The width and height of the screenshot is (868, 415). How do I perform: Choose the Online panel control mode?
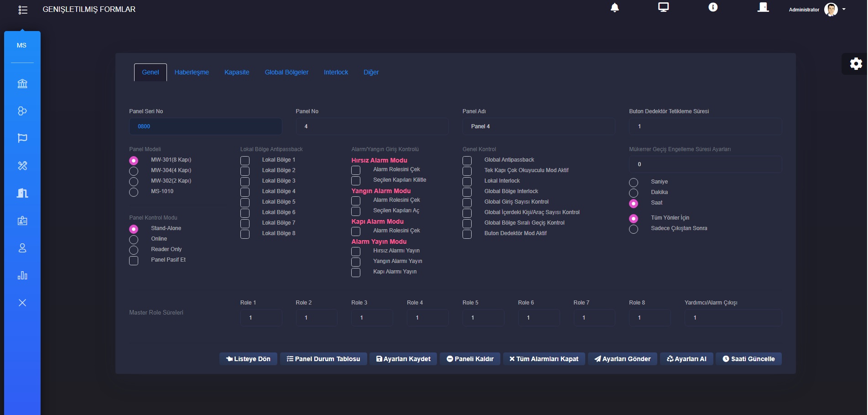[134, 240]
